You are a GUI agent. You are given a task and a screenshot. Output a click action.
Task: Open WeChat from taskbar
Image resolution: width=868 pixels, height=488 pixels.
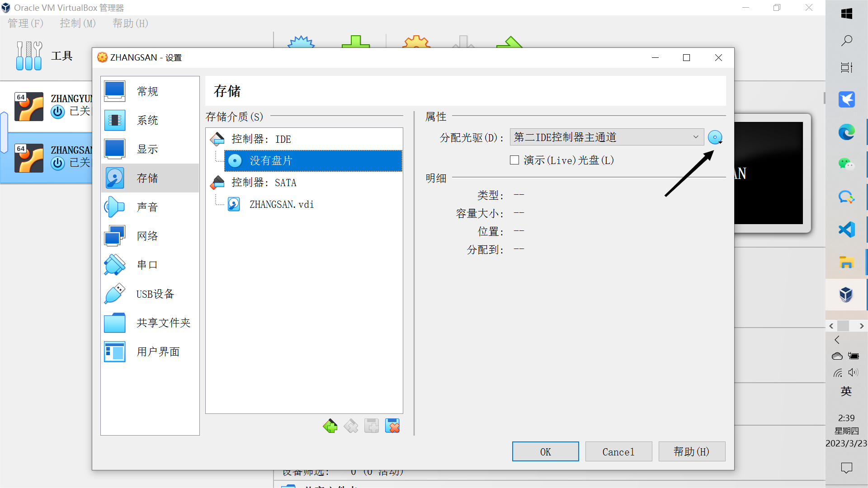[x=846, y=164]
